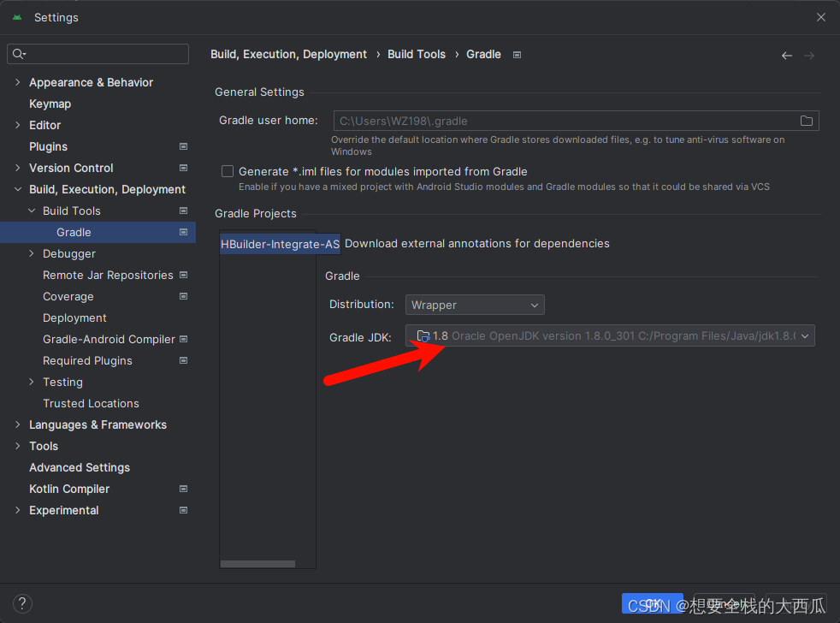Click the help question mark icon
This screenshot has height=623, width=840.
(x=23, y=603)
